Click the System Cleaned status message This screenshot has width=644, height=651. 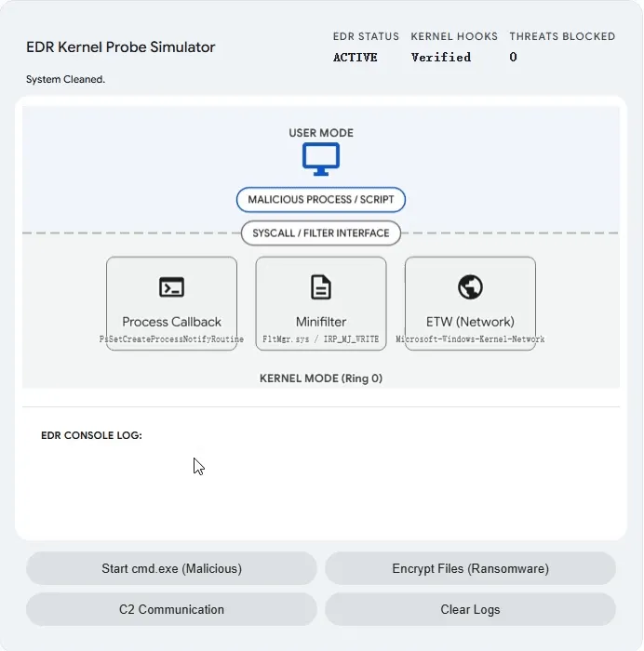coord(65,80)
